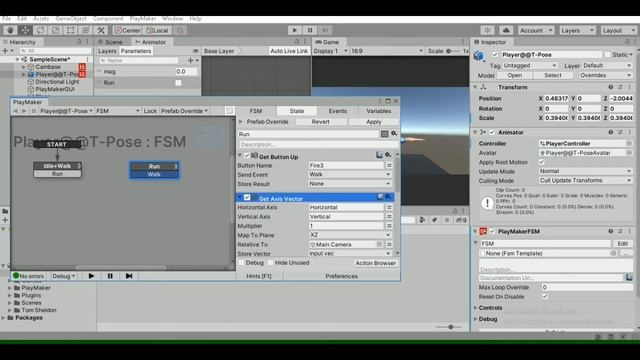Viewport: 640px width, 360px height.
Task: Toggle Reset On Disable checkbox
Action: click(x=545, y=297)
